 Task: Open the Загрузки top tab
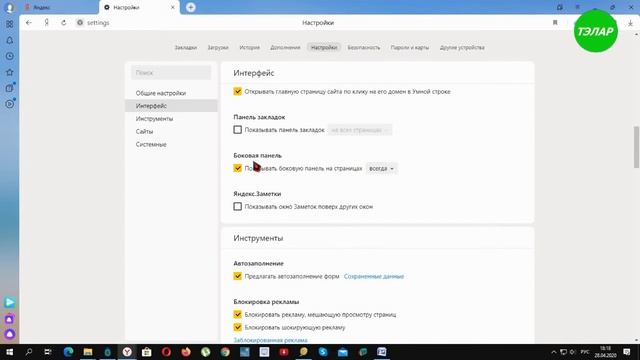tap(218, 48)
